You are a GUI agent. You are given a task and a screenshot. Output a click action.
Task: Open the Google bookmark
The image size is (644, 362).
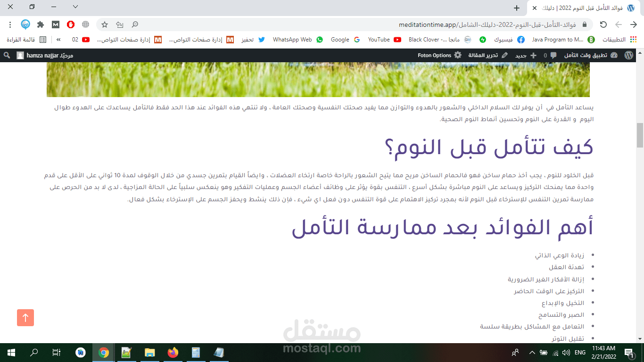coord(345,40)
